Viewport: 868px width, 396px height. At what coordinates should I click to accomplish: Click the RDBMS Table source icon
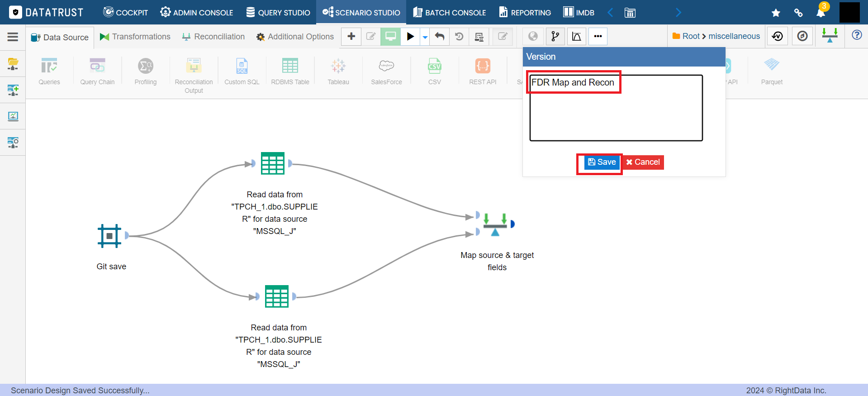pyautogui.click(x=290, y=67)
